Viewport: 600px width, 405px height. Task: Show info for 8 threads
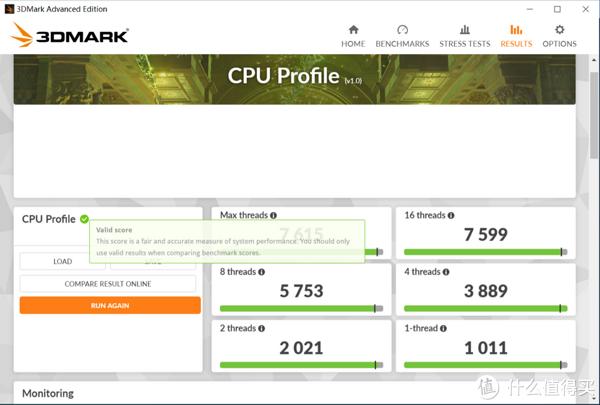[261, 272]
